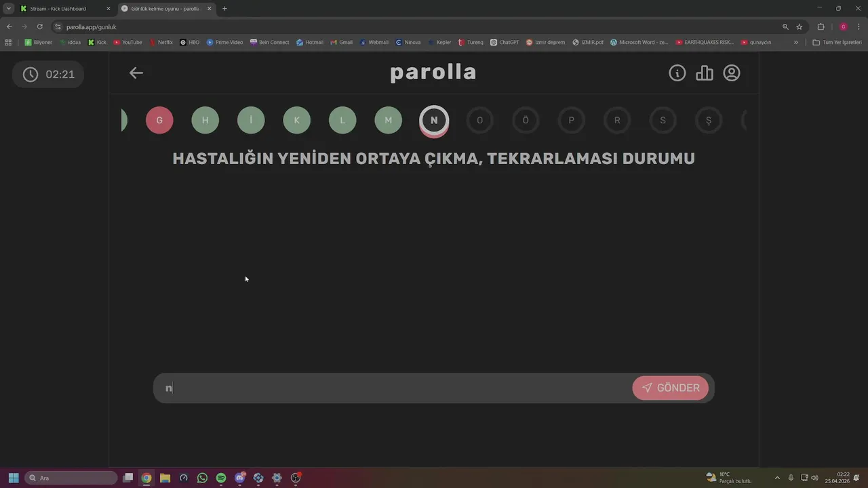Image resolution: width=868 pixels, height=488 pixels.
Task: Go back using the parolla arrow icon
Action: [x=136, y=73]
